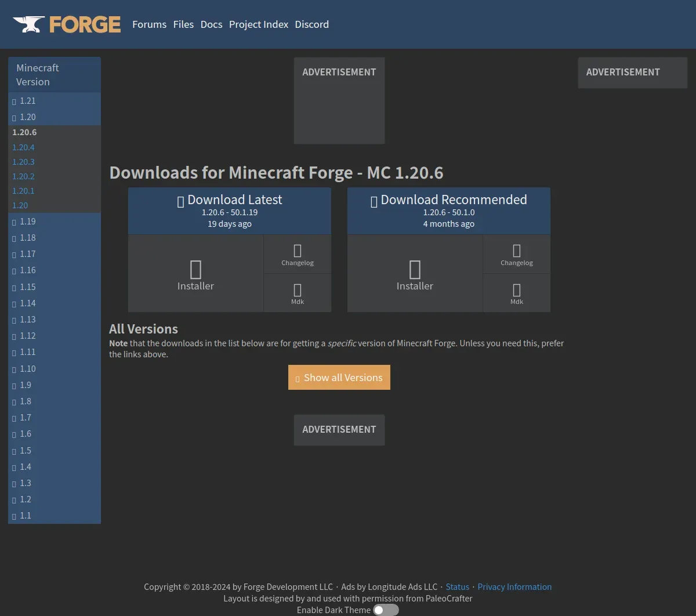Select Minecraft version 1.20.3
Viewport: 696px width, 616px height.
pyautogui.click(x=23, y=162)
